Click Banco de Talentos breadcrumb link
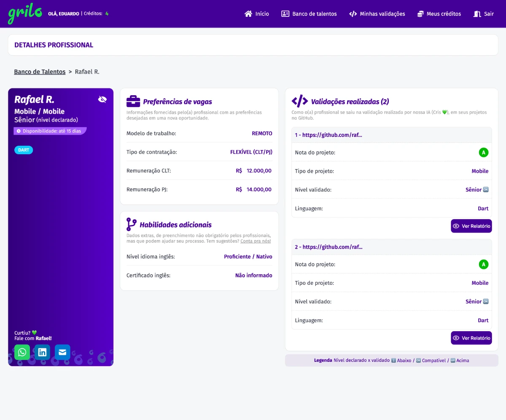Viewport: 506px width, 420px height. pos(40,72)
